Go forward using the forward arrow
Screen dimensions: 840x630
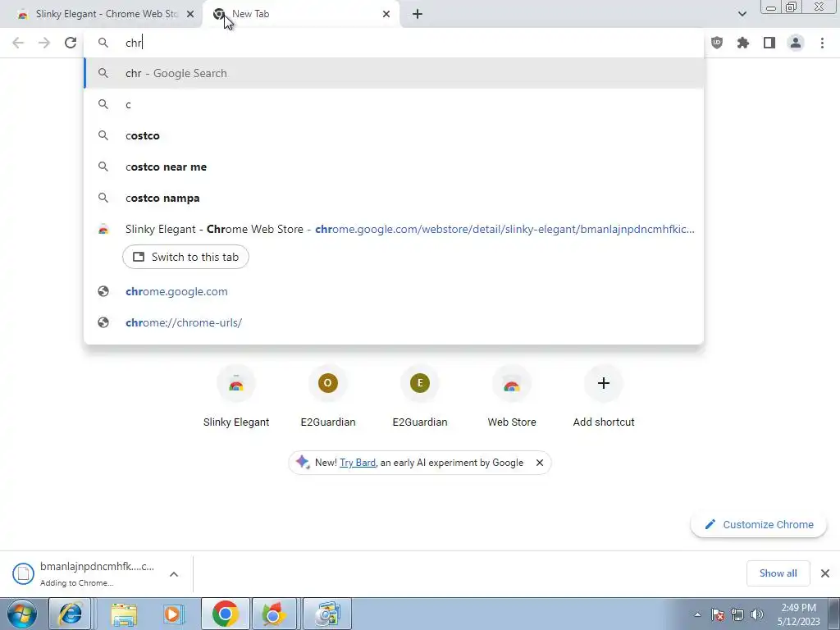(44, 43)
